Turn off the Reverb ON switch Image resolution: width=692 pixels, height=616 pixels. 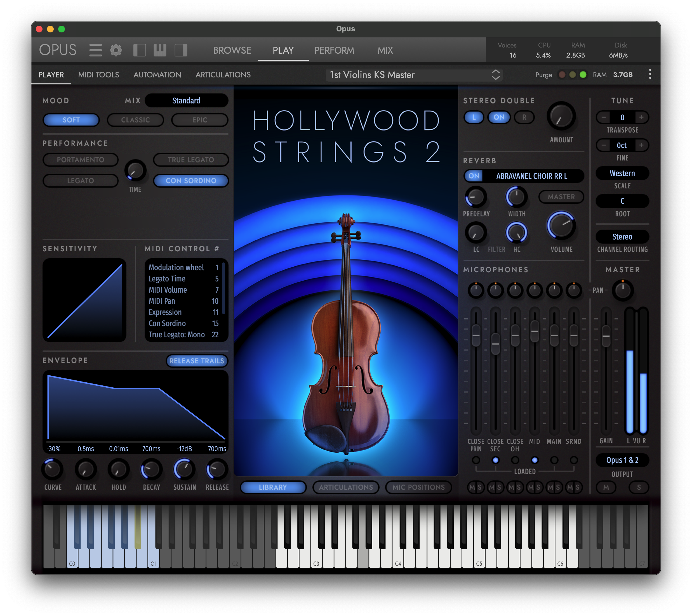(x=474, y=176)
